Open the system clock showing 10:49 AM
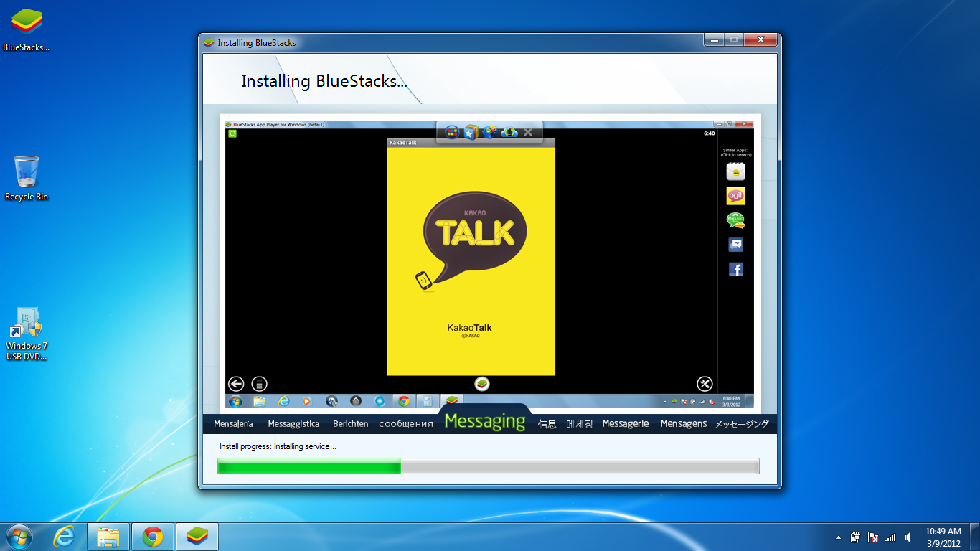The width and height of the screenshot is (980, 551). 943,537
